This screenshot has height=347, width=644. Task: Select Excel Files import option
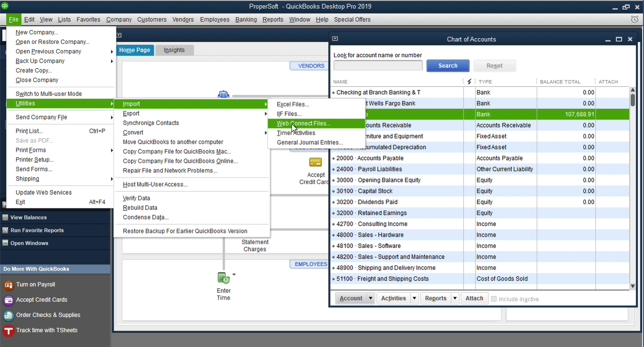point(315,104)
